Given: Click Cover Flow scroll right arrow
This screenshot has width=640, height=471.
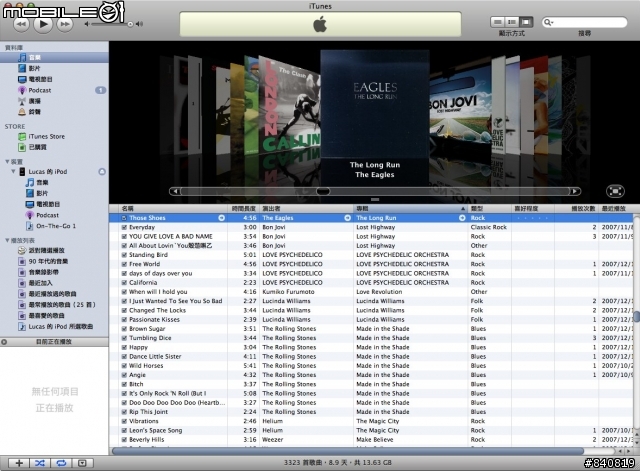Looking at the screenshot, I should pyautogui.click(x=575, y=191).
